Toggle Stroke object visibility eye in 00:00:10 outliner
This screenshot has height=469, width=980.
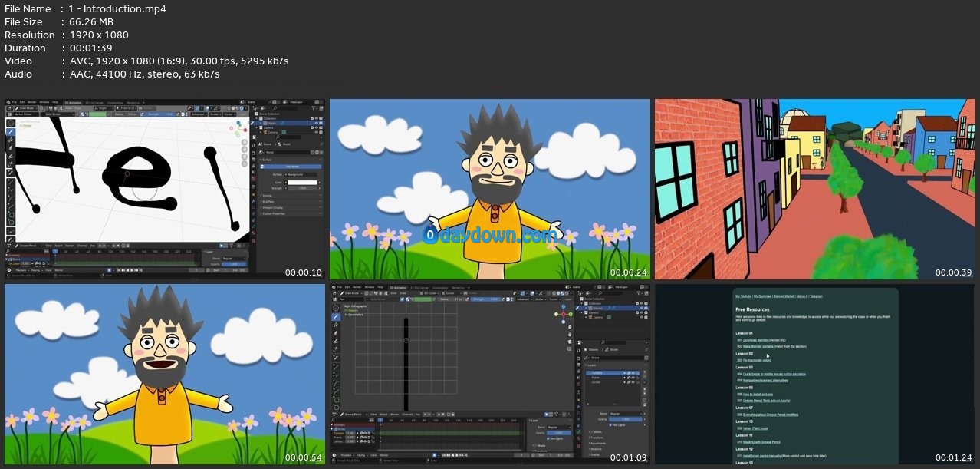(317, 123)
